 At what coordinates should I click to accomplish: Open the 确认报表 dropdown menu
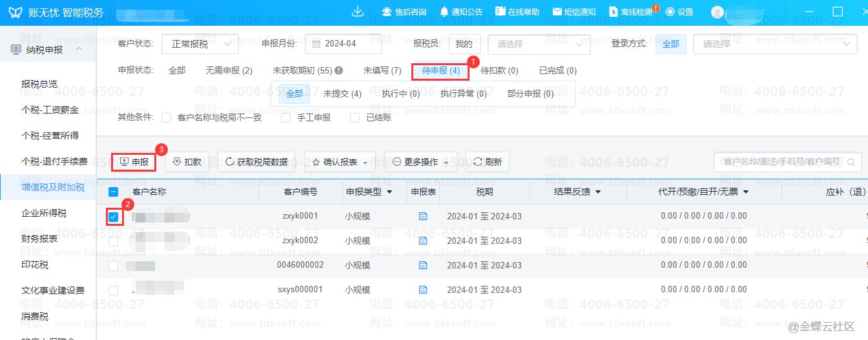tap(340, 162)
